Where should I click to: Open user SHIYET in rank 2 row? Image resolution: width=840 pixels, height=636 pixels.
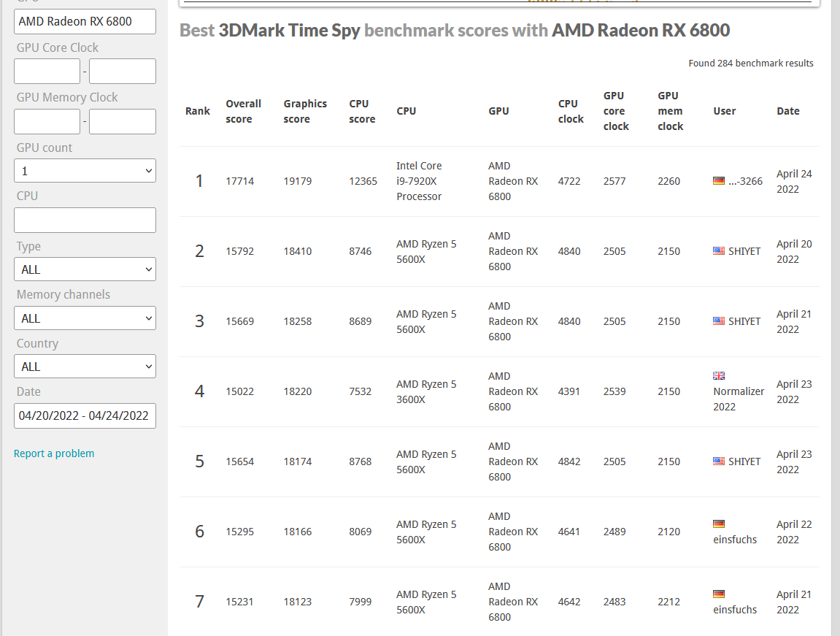pos(744,251)
